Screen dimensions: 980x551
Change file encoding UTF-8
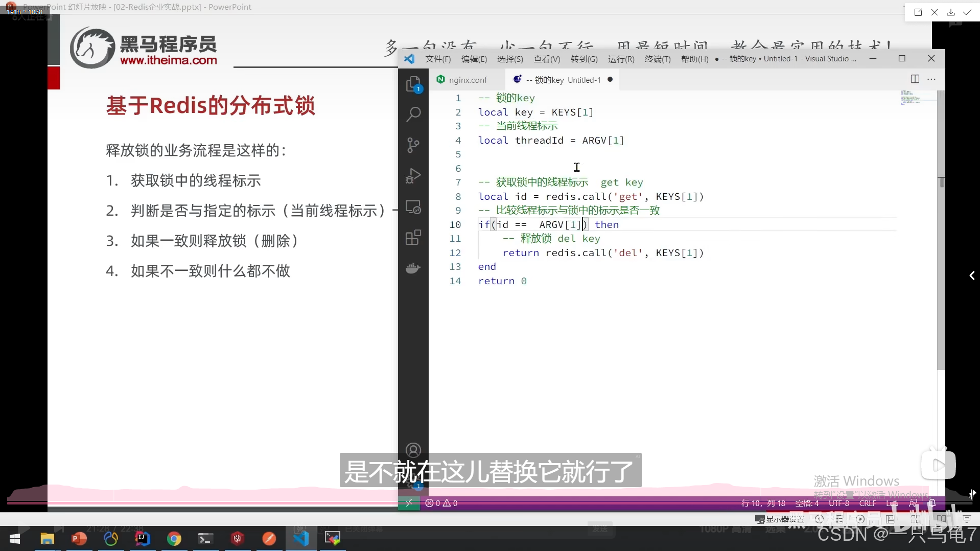click(x=838, y=503)
